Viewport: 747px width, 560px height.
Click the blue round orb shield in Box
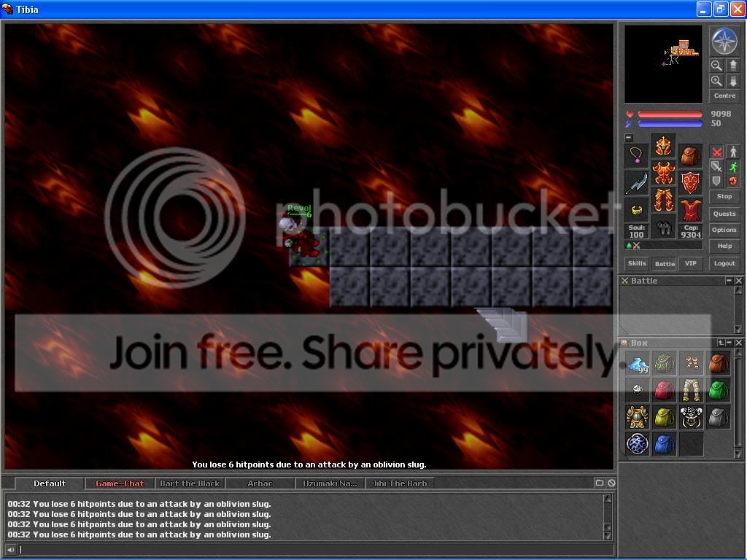[638, 444]
